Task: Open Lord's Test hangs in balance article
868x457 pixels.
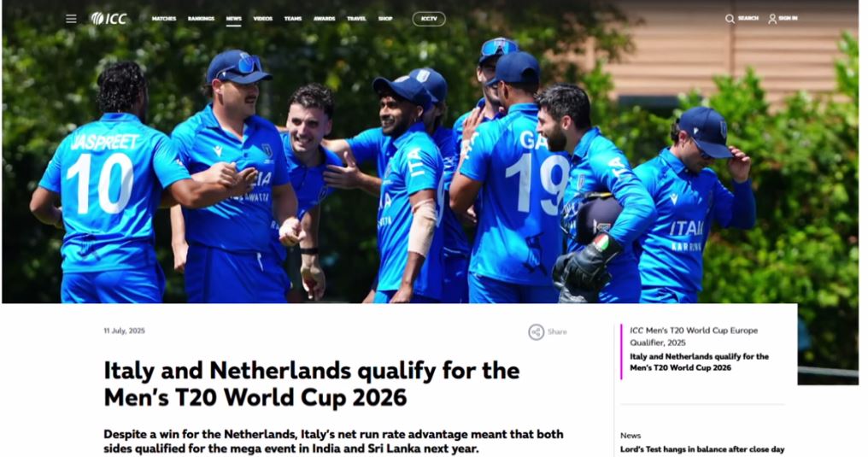Action: tap(702, 449)
